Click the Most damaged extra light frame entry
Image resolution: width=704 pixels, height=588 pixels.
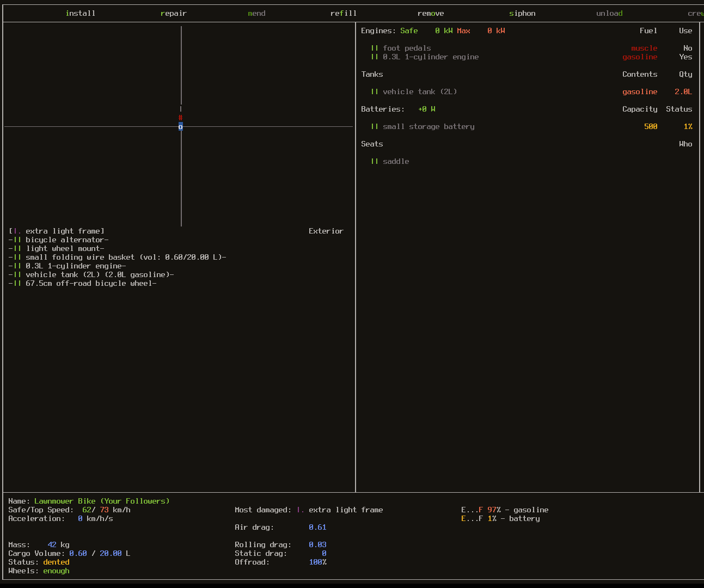[309, 510]
